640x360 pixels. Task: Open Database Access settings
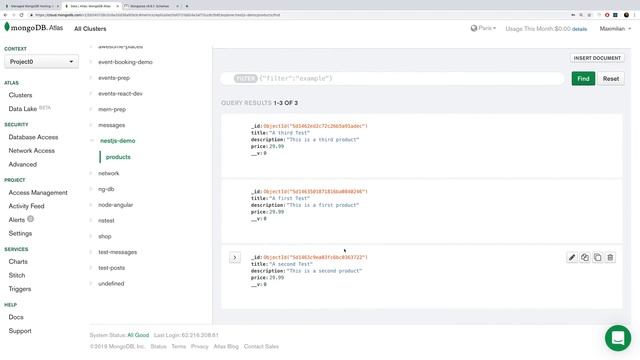(33, 137)
